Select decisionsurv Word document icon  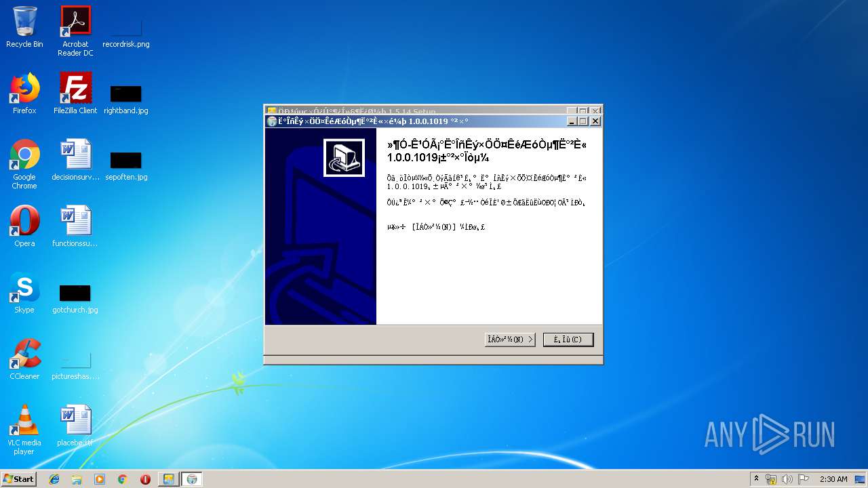[75, 160]
